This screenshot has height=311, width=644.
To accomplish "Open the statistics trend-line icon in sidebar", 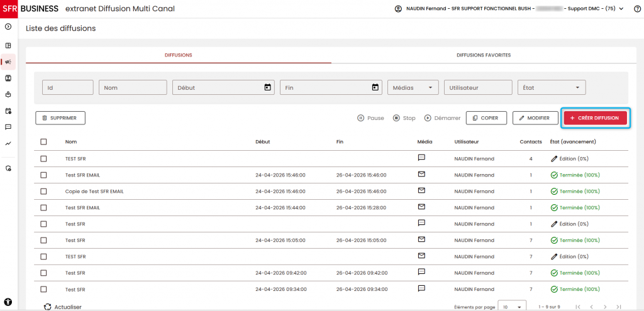I will point(8,144).
